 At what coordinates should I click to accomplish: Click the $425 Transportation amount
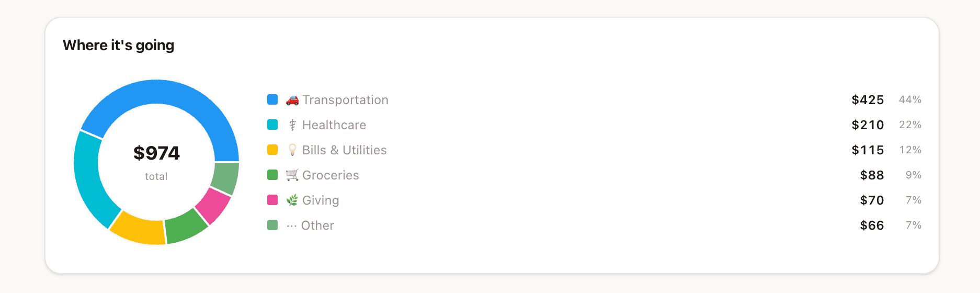point(868,100)
